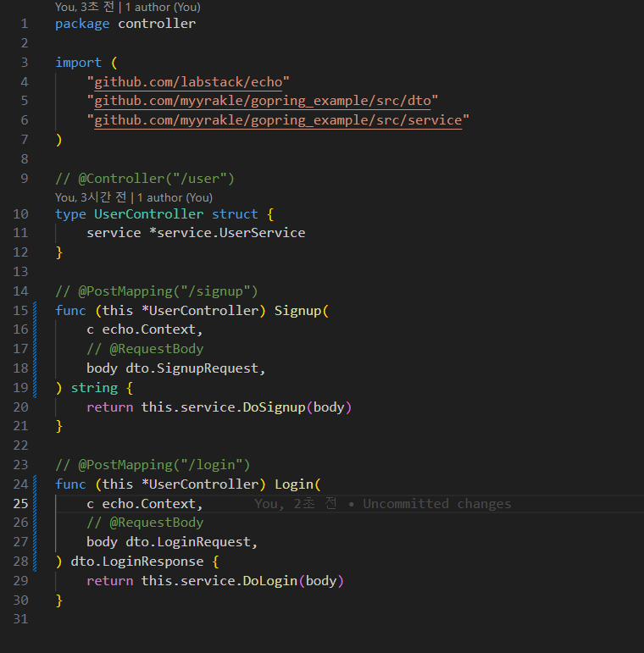The width and height of the screenshot is (644, 653).
Task: Click line number 15 in the gutter
Action: click(21, 311)
